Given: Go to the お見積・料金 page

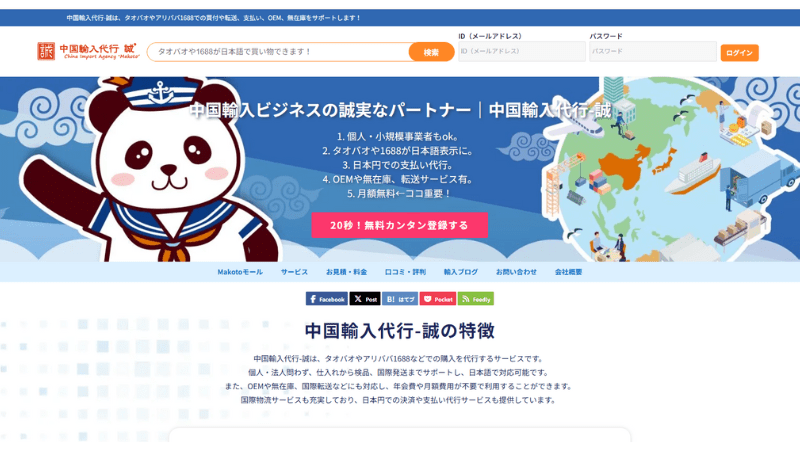Looking at the screenshot, I should 346,272.
